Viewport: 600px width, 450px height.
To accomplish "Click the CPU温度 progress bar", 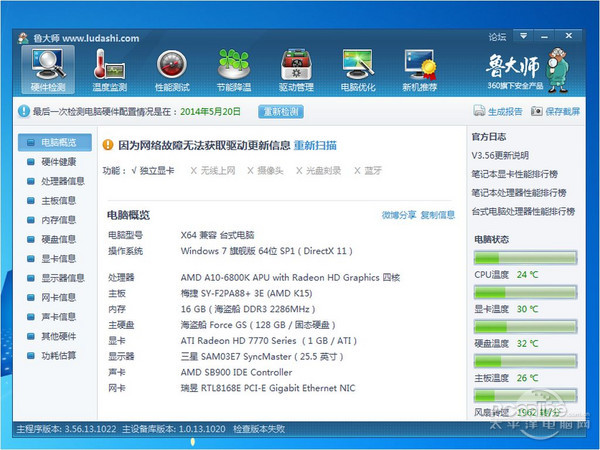I will coord(525,258).
